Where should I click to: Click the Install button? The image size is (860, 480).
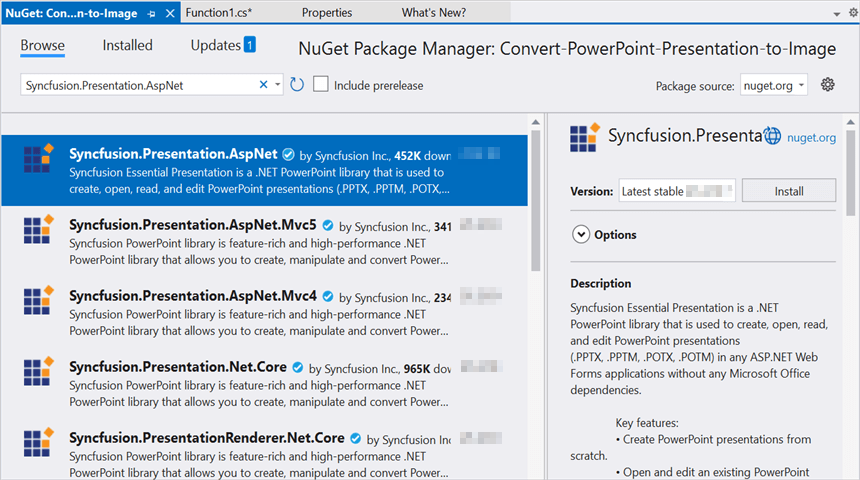pos(789,191)
